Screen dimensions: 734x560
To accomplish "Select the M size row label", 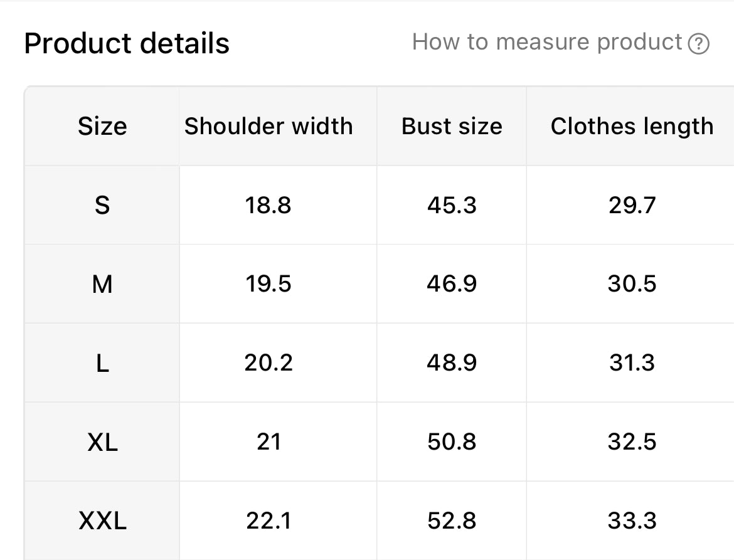I will (102, 284).
